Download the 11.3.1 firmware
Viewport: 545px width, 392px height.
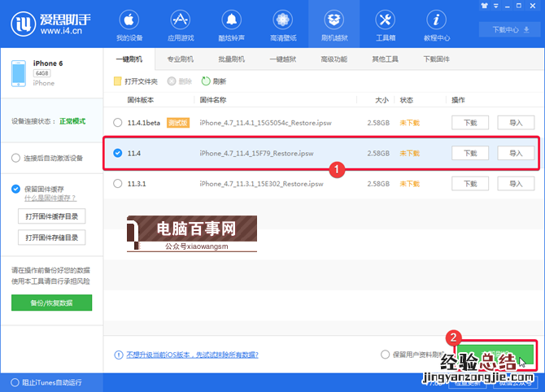[470, 184]
